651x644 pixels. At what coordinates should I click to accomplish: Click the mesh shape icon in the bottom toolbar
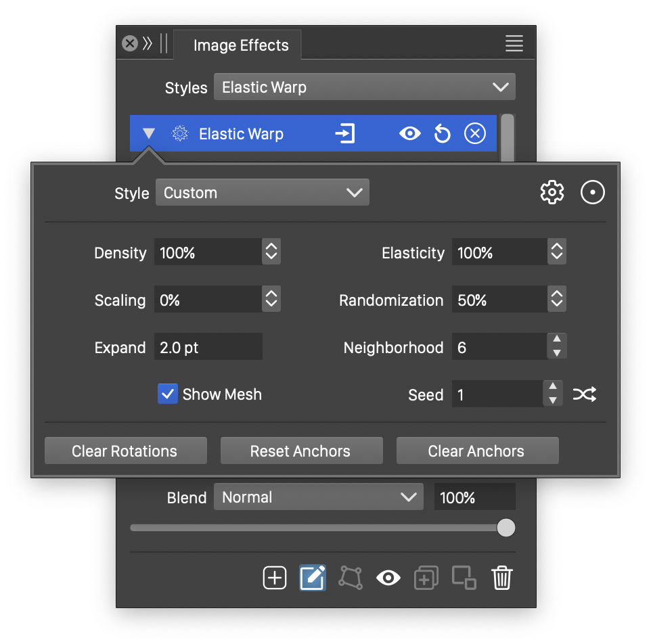coord(351,578)
